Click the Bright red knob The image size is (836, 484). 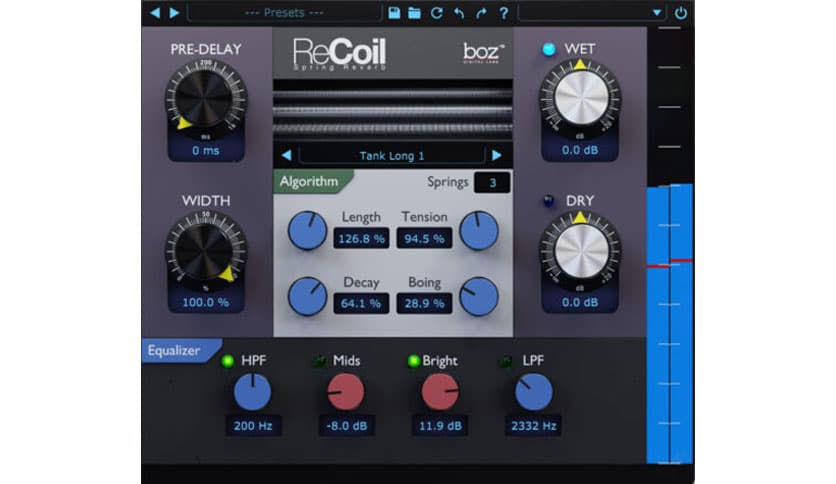[x=440, y=392]
